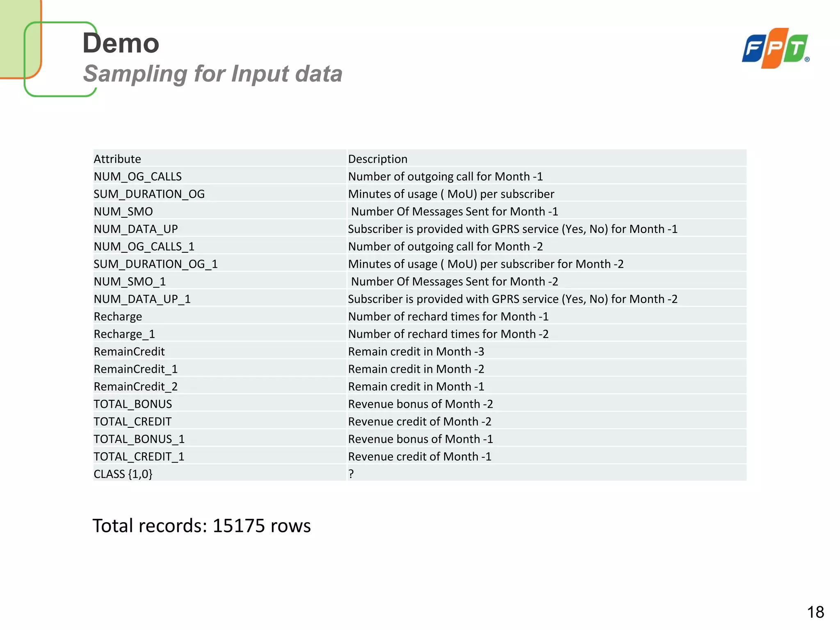Click 'Remain credit in Month -3' description
This screenshot has width=840, height=630.
(x=416, y=352)
